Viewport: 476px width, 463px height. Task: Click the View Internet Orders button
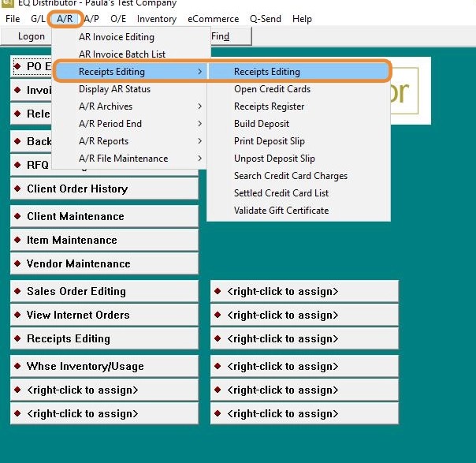(x=104, y=315)
